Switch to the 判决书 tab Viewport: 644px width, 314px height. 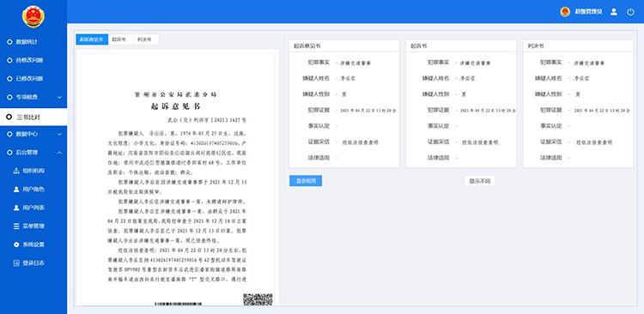[x=145, y=39]
